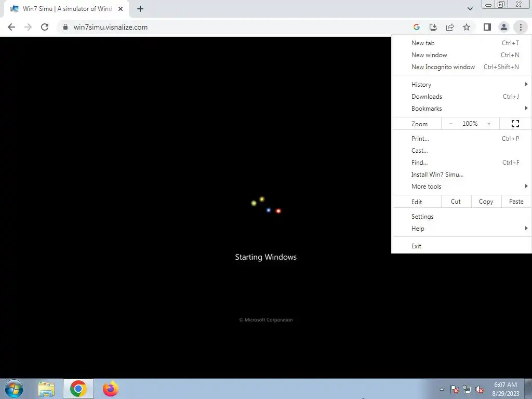Open Settings from the menu

point(461,217)
